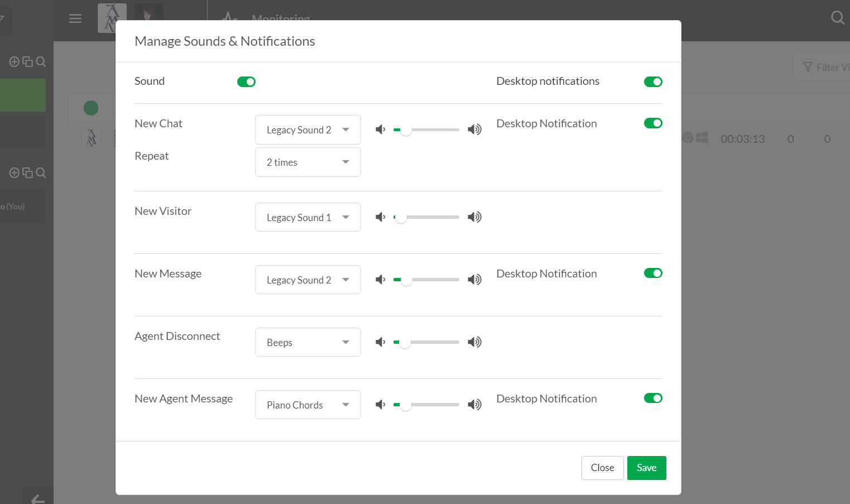
Task: Click the loud speaker icon for New Message
Action: [474, 280]
